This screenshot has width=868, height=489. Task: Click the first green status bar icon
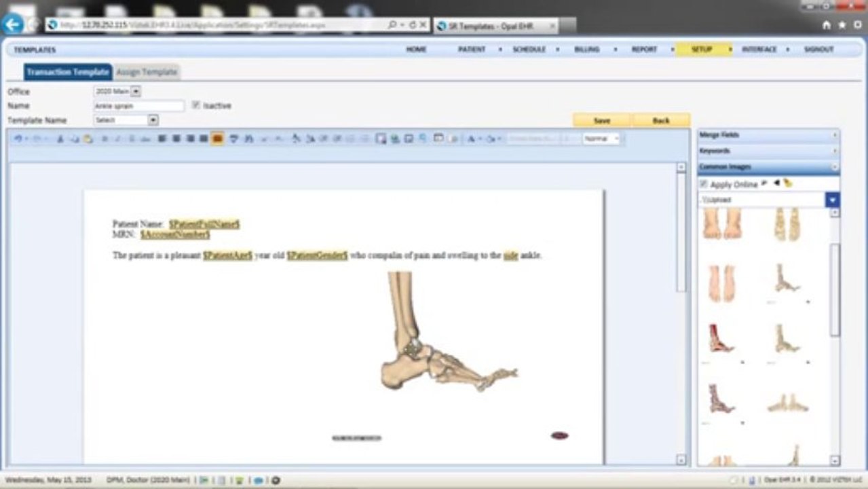click(x=204, y=480)
